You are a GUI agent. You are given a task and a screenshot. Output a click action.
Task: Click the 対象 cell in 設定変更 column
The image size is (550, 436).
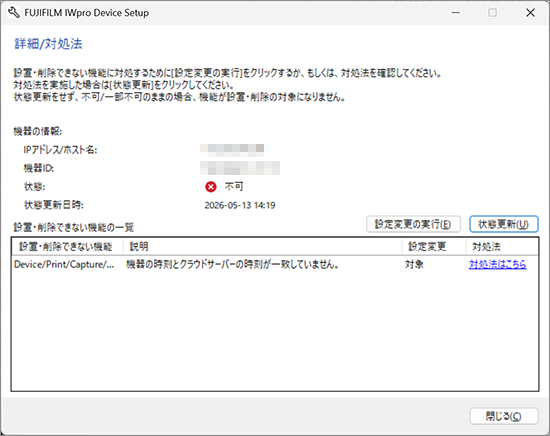click(x=414, y=264)
